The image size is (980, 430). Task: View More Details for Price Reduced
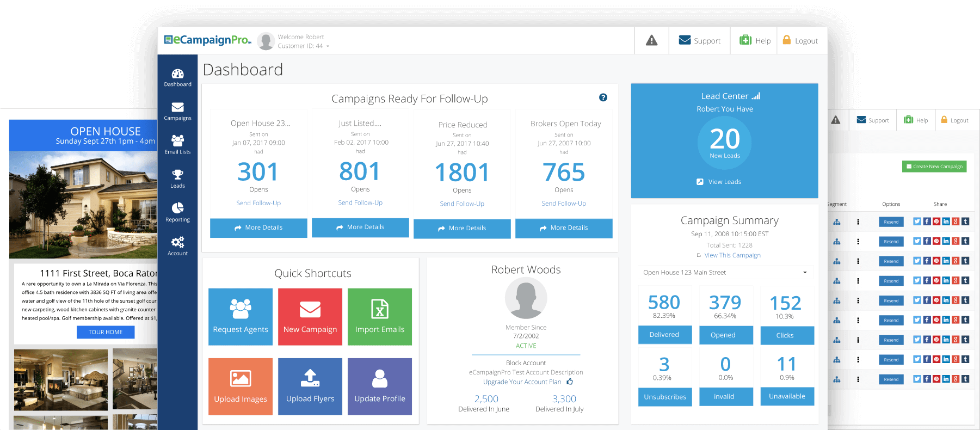click(462, 229)
